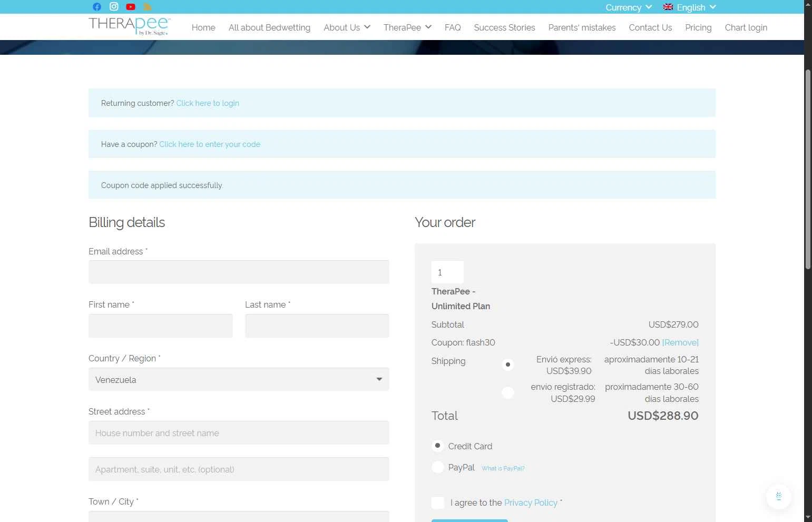Select Envió express shipping option

[508, 365]
